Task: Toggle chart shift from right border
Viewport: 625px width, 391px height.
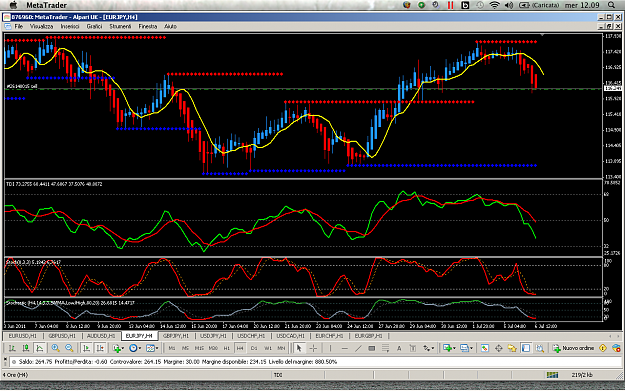Action: tap(100, 348)
